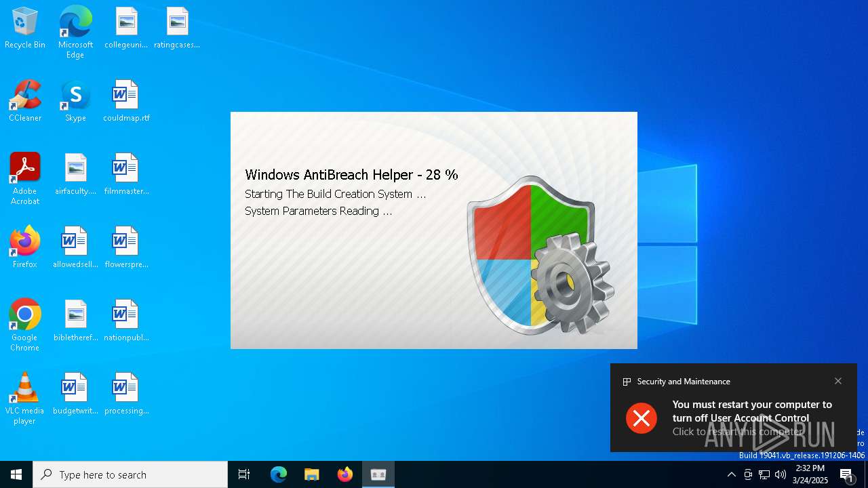The width and height of the screenshot is (868, 488).
Task: Open Google Chrome desktop shortcut
Action: (x=25, y=325)
